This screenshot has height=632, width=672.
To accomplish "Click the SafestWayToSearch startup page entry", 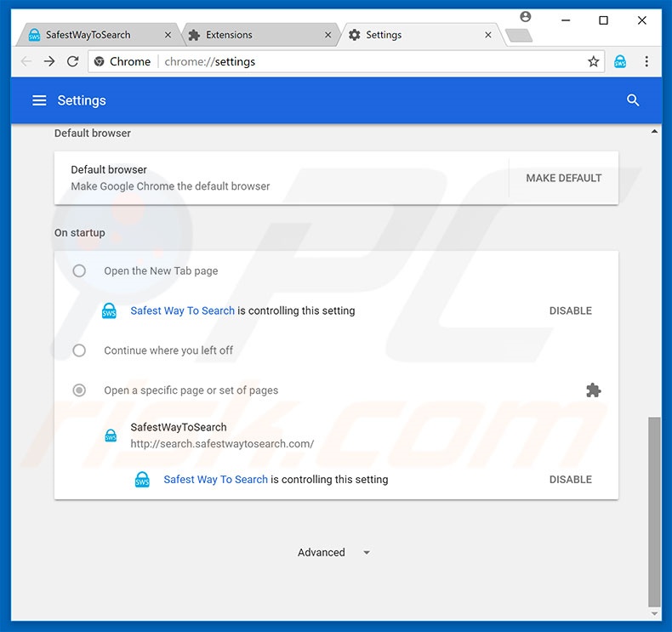I will point(337,436).
